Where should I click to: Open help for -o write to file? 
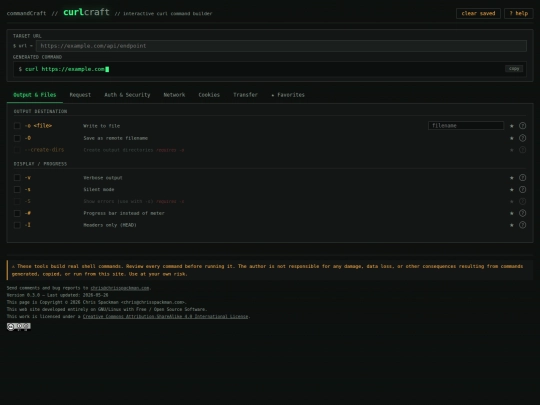522,126
